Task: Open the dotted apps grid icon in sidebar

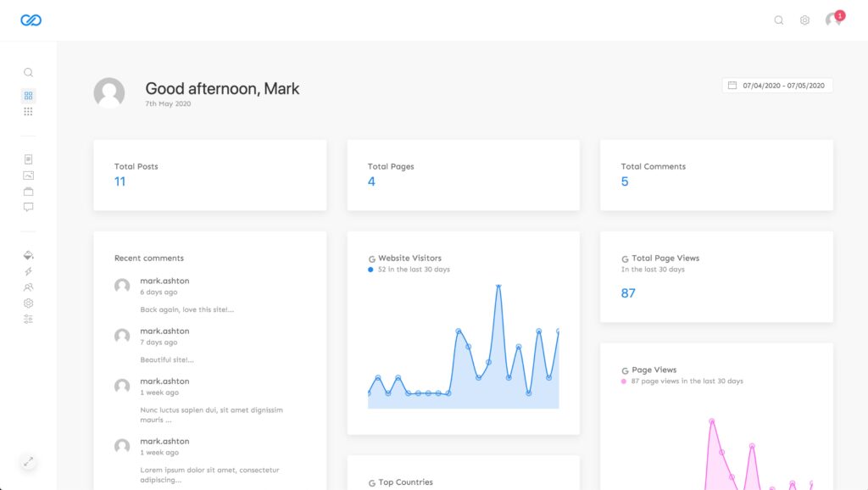Action: point(28,112)
